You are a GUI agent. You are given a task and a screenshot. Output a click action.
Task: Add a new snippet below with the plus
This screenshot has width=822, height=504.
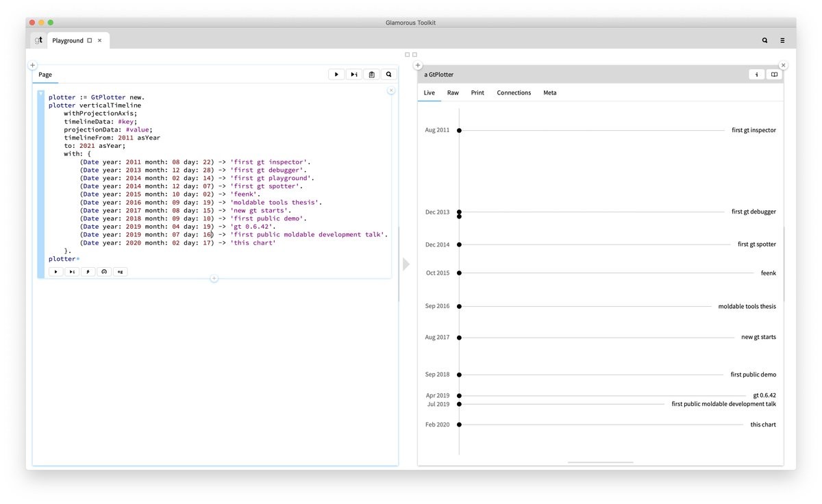(x=214, y=279)
